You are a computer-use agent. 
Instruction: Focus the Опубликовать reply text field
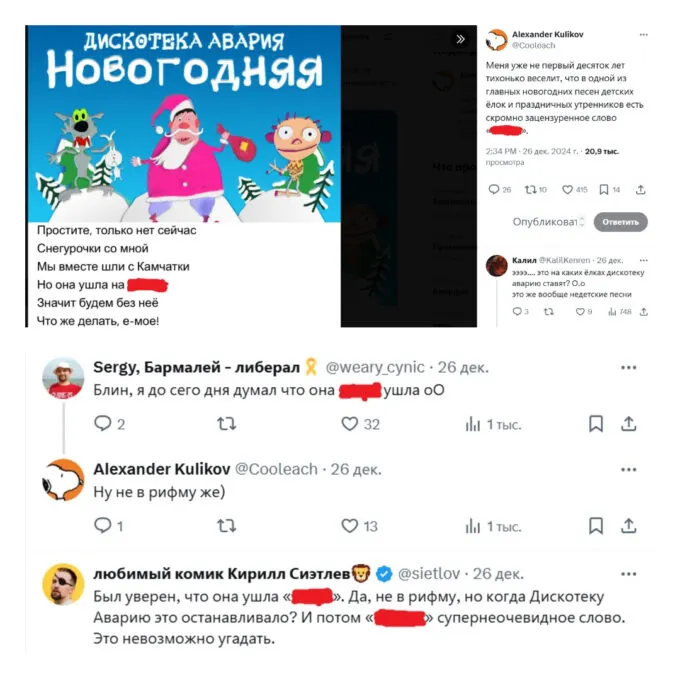tap(549, 222)
